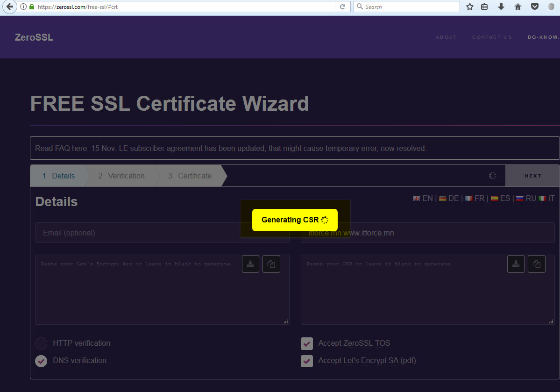
Task: Copy the Let's Encrypt key with copy icon
Action: click(x=271, y=264)
